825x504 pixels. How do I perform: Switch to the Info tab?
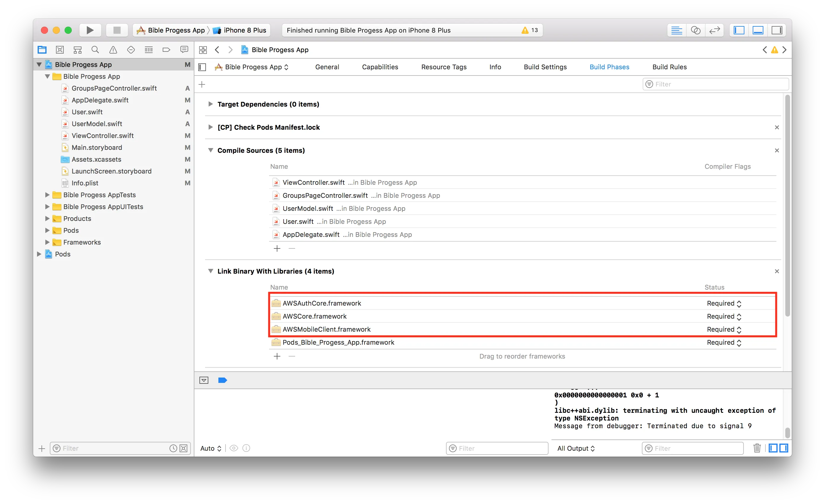point(495,67)
